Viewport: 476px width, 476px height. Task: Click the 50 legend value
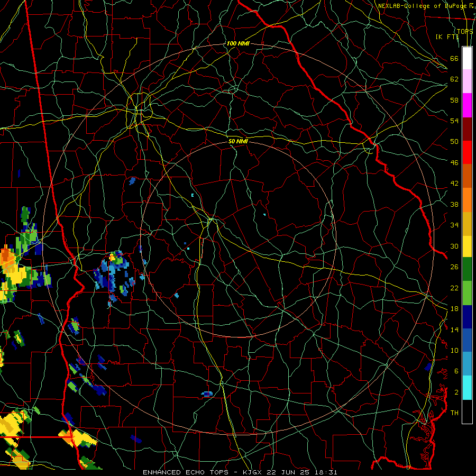coord(454,142)
